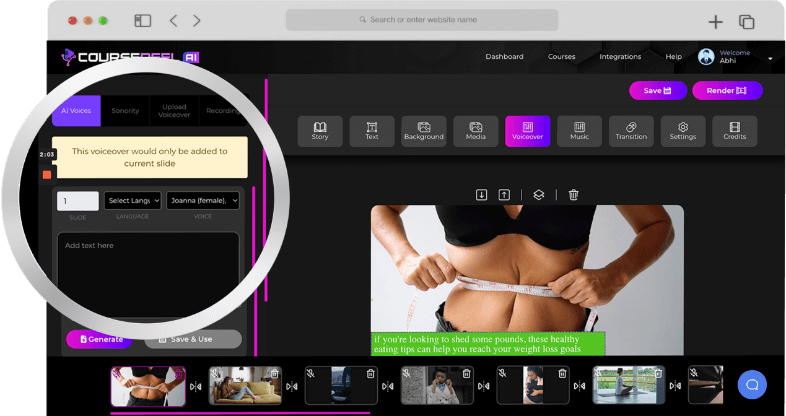Go to Courses in the top menu
Screen dimensions: 786x416
click(561, 57)
